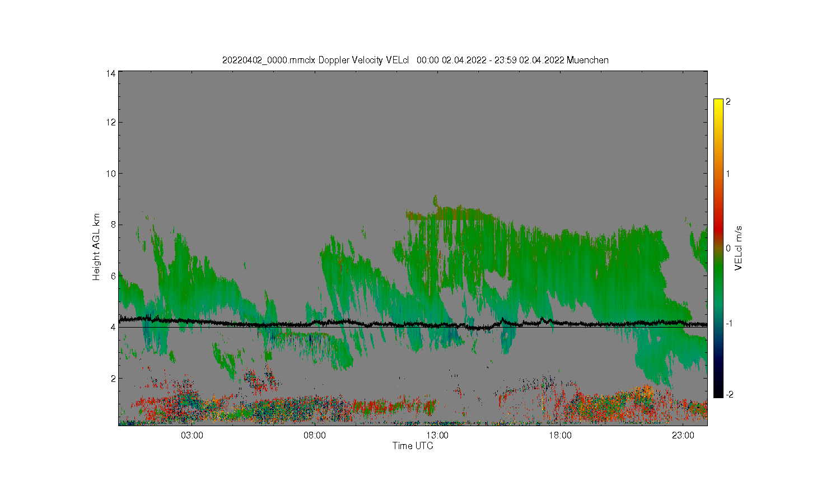Image resolution: width=840 pixels, height=504 pixels.
Task: Click the height tick label '6'
Action: [113, 276]
